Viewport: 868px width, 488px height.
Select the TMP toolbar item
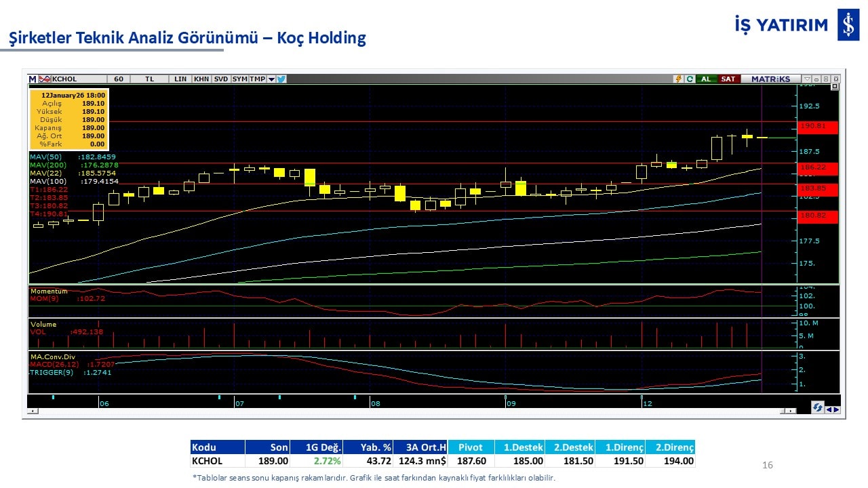coord(257,79)
